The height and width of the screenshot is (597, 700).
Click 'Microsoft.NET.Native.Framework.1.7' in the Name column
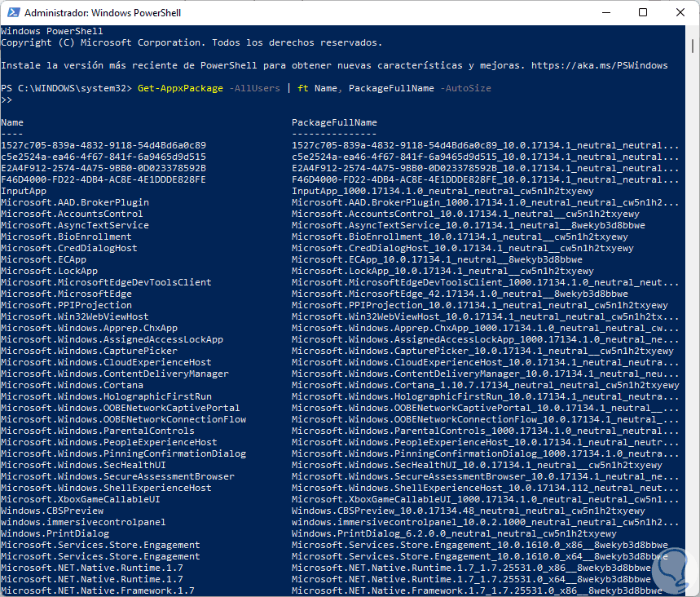click(98, 590)
